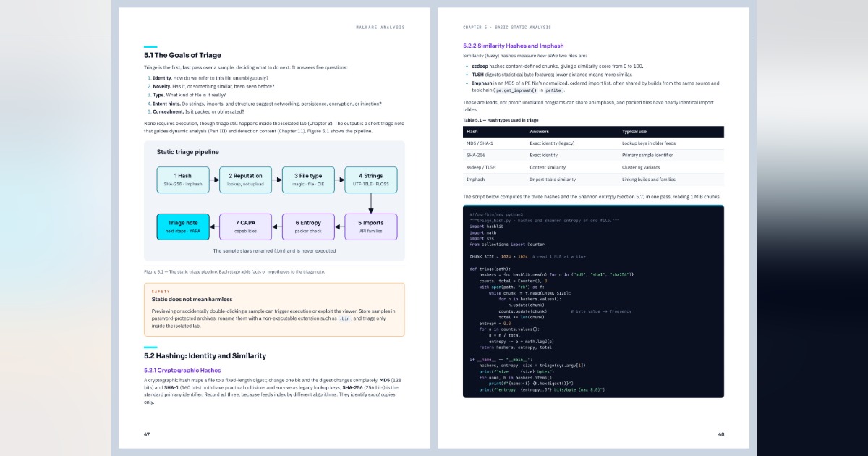Click the 'Figure 5.1' caption text
Viewport: 868px width, 456px height.
click(234, 272)
